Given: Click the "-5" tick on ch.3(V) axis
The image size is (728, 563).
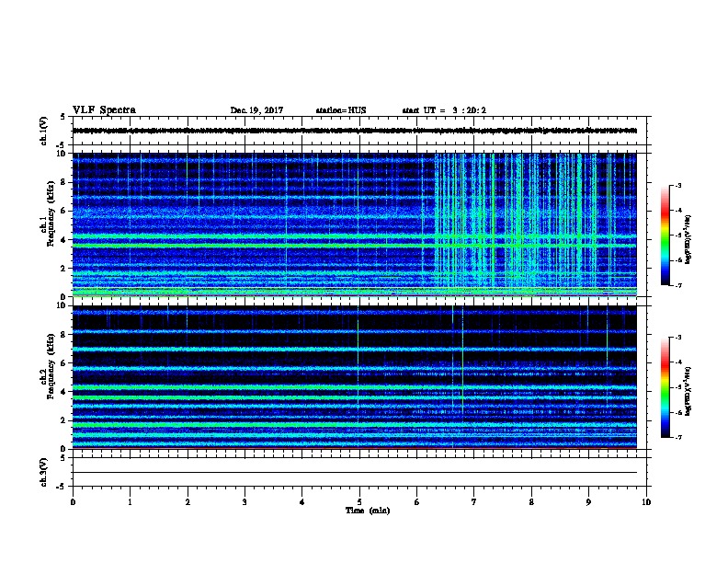Looking at the screenshot, I should click(62, 487).
